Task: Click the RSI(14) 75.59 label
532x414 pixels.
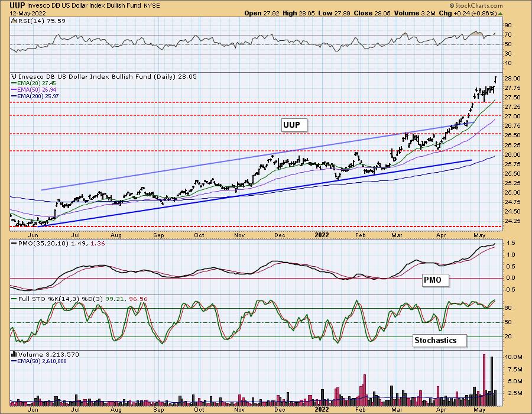Action: coord(41,21)
